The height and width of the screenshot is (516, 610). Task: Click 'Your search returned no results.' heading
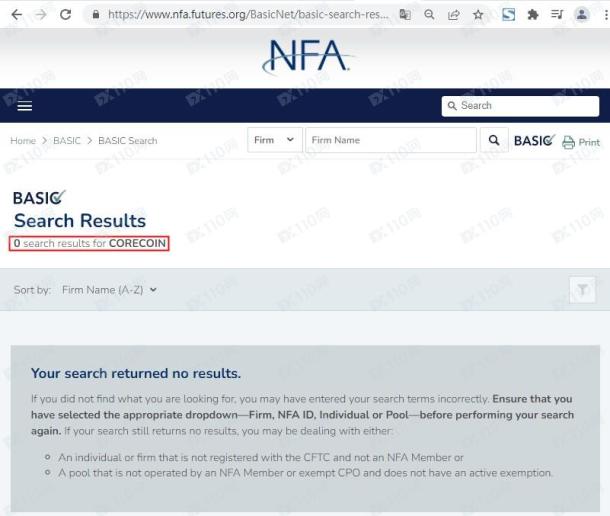click(x=136, y=373)
